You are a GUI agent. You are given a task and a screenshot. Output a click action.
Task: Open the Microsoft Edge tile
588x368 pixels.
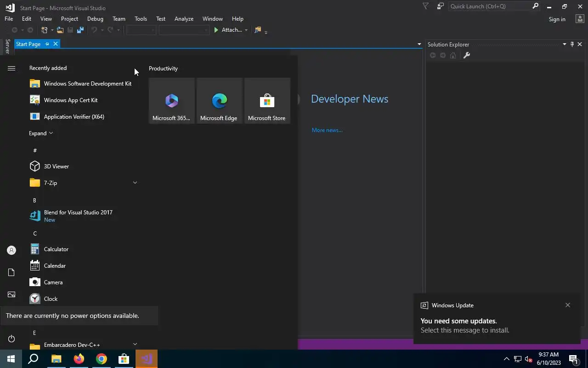(x=219, y=100)
